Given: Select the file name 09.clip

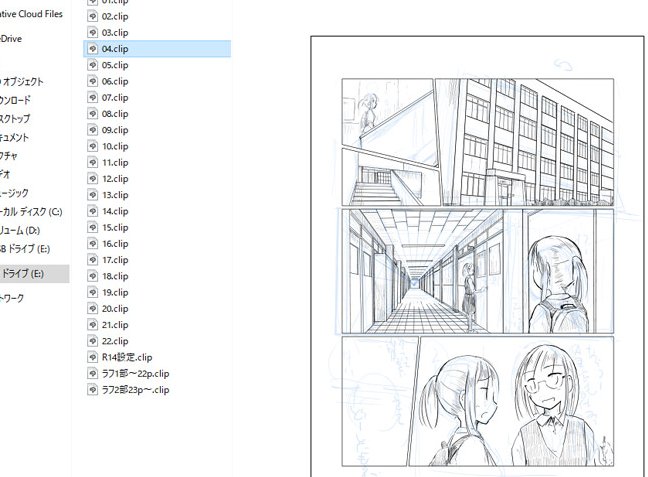Looking at the screenshot, I should (x=115, y=130).
